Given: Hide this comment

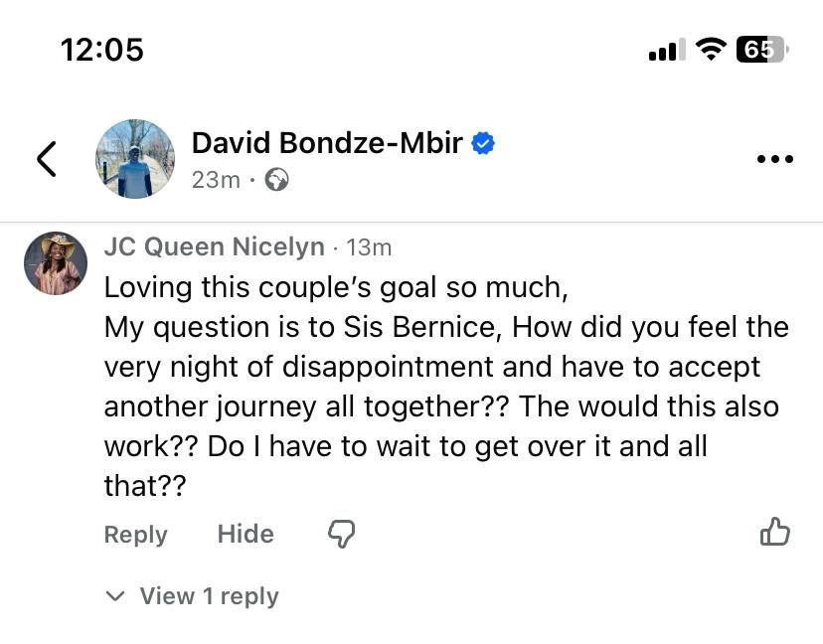Looking at the screenshot, I should pos(246,534).
